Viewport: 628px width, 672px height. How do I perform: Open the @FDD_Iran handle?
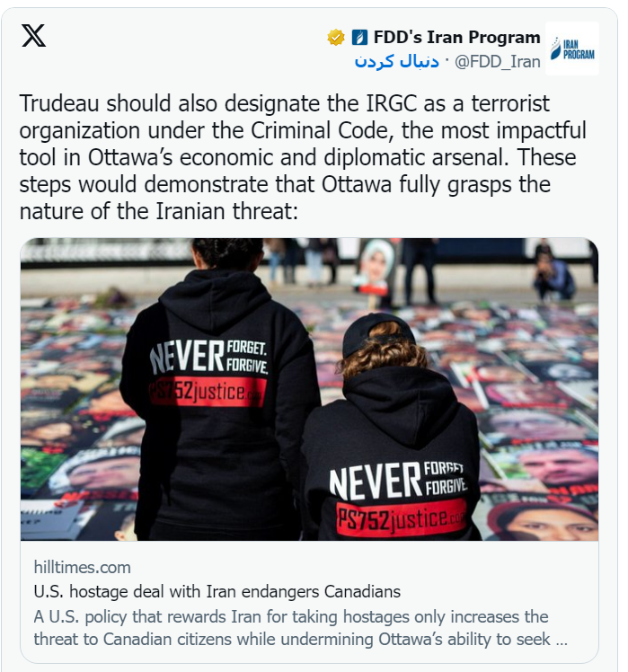click(497, 62)
